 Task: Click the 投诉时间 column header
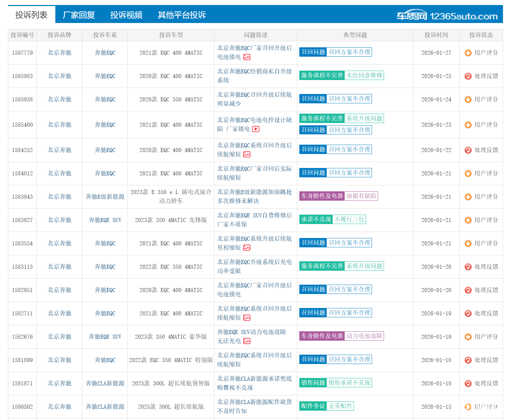click(436, 35)
